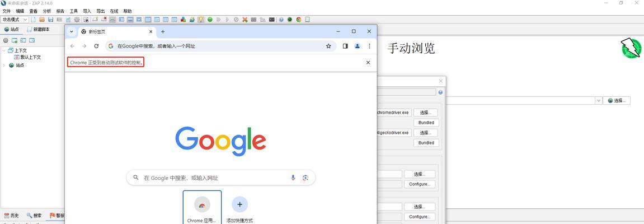Switch to the 历史 bottom tab

point(12,216)
